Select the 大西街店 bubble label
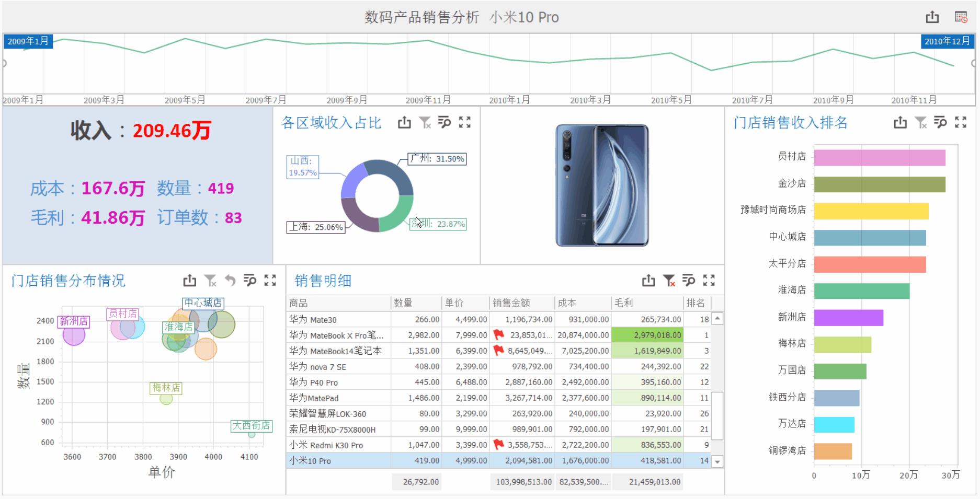Image resolution: width=980 pixels, height=499 pixels. coord(251,425)
